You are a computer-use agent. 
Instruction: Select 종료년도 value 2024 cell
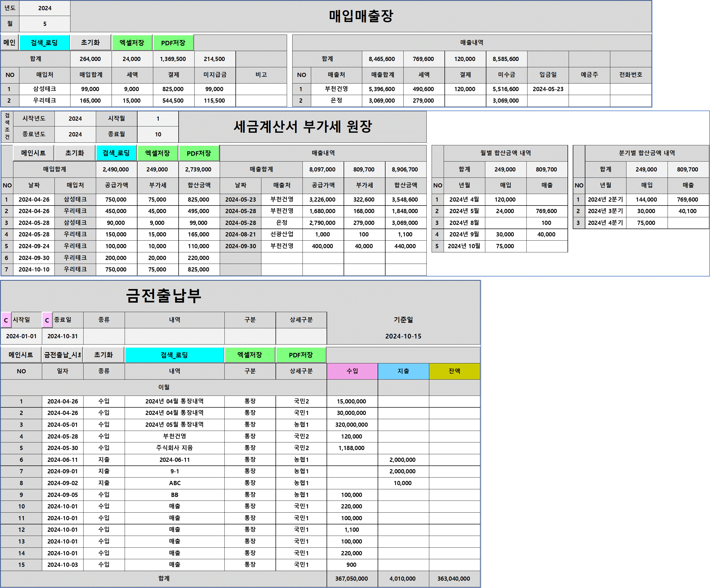[75, 134]
